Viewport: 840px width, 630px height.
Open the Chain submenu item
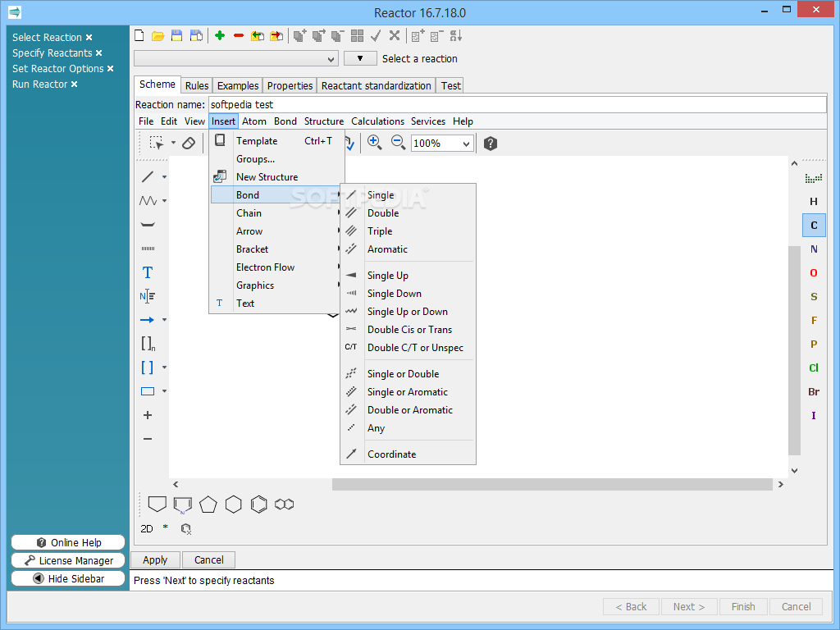(276, 213)
